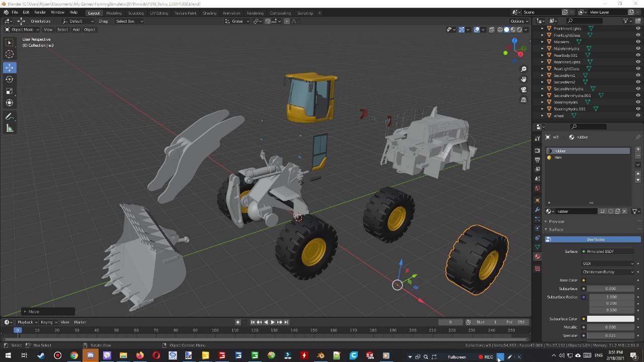
Task: Open the timeline Playback dropdown
Action: (27, 322)
